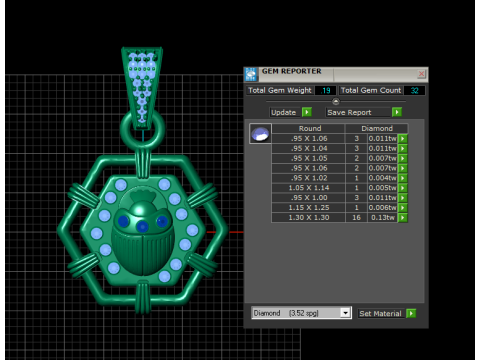Click green arrow next to Set Material
The width and height of the screenshot is (480, 360).
pos(411,313)
